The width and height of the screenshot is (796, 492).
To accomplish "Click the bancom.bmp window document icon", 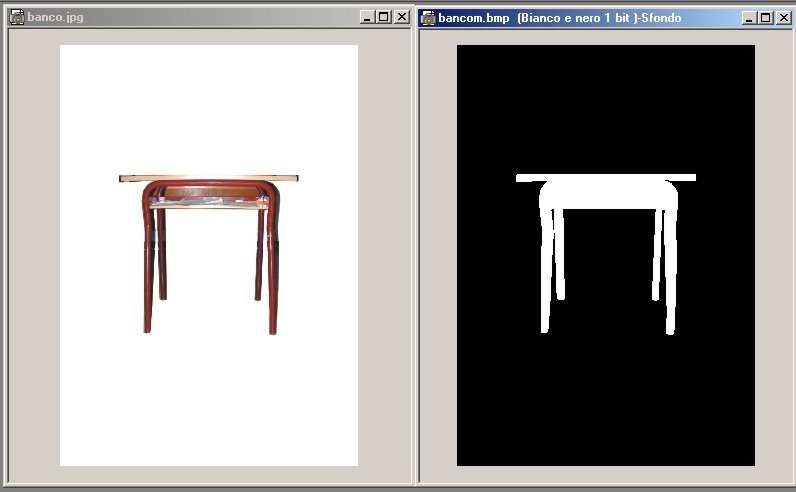I will click(x=428, y=18).
